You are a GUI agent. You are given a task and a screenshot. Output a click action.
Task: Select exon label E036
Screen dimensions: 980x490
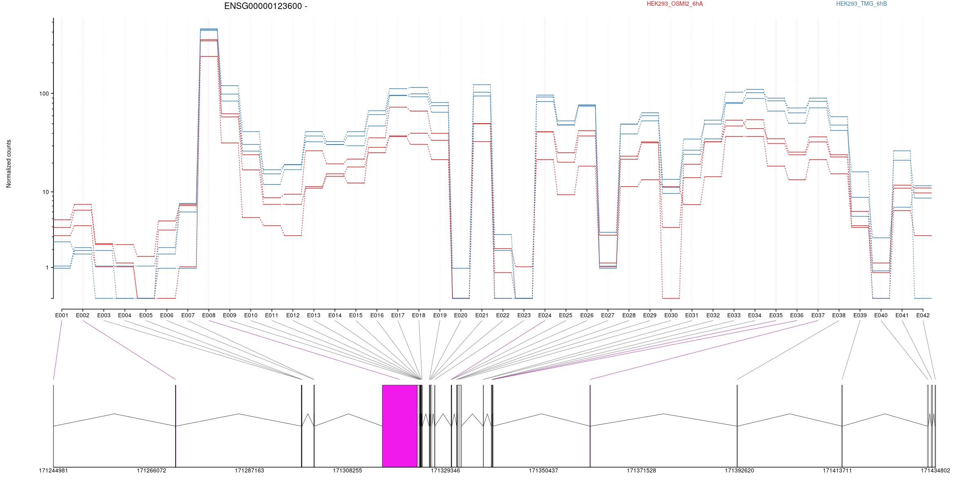797,315
